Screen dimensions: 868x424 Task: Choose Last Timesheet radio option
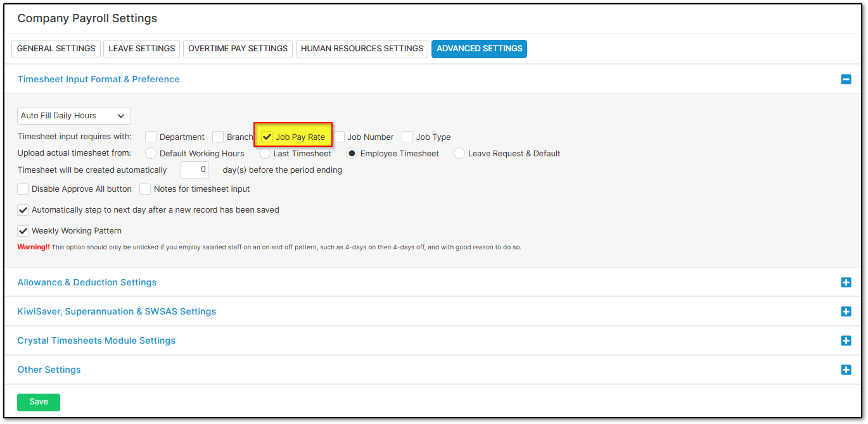click(265, 153)
